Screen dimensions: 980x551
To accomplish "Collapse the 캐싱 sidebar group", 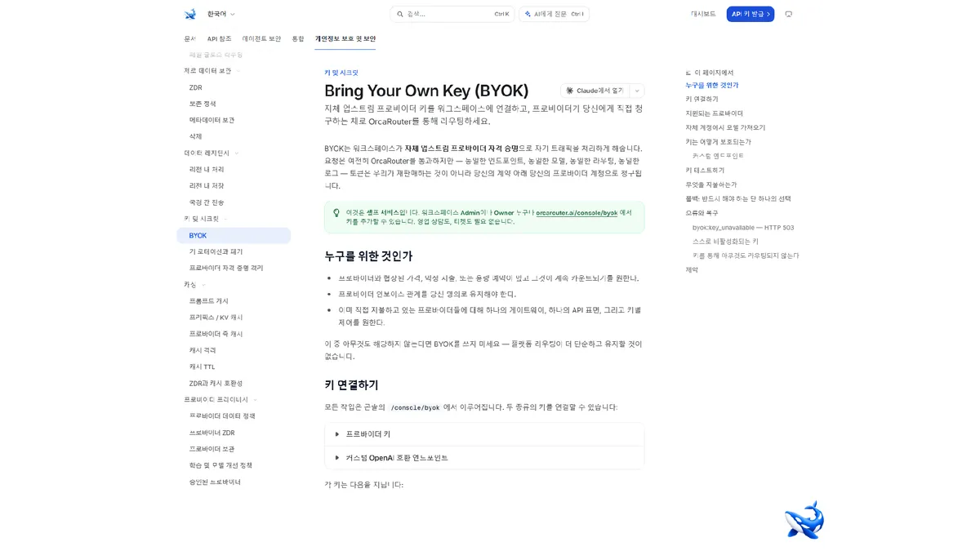I will [194, 284].
